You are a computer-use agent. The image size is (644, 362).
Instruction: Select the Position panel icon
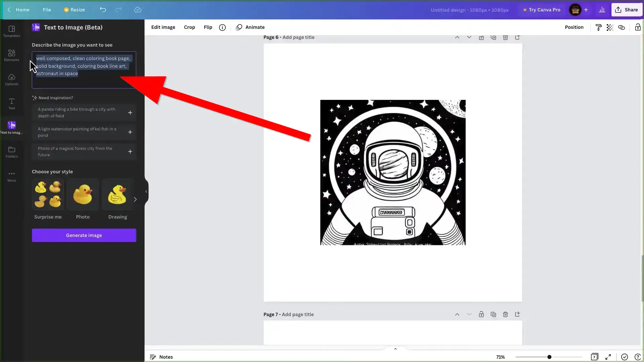[x=574, y=27]
